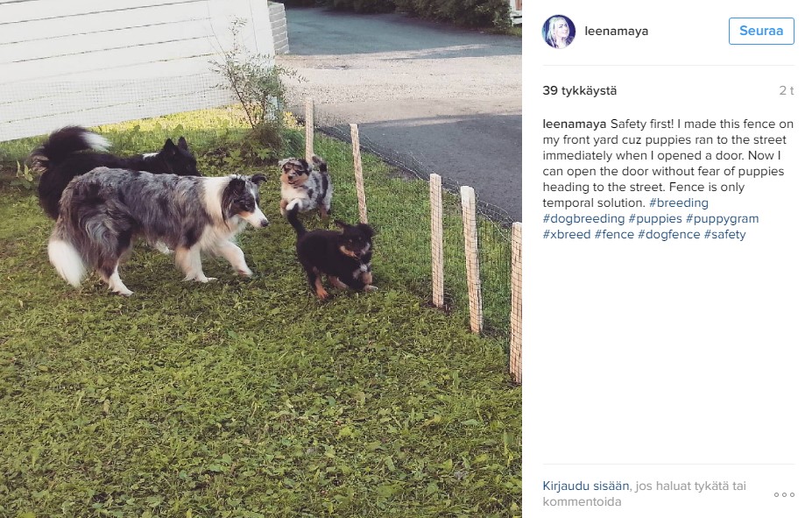Open the #puppygram hashtag
The width and height of the screenshot is (812, 518).
722,218
